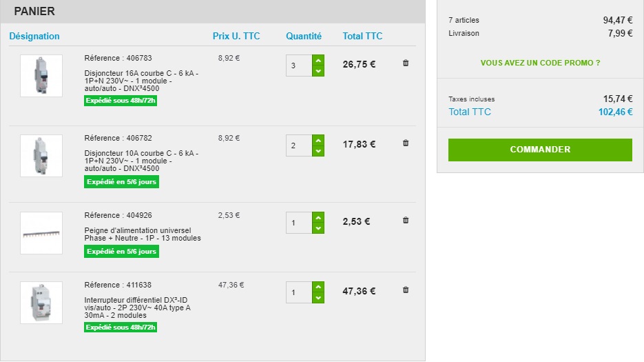Increase quantity of Interrupteur différentiel

318,287
